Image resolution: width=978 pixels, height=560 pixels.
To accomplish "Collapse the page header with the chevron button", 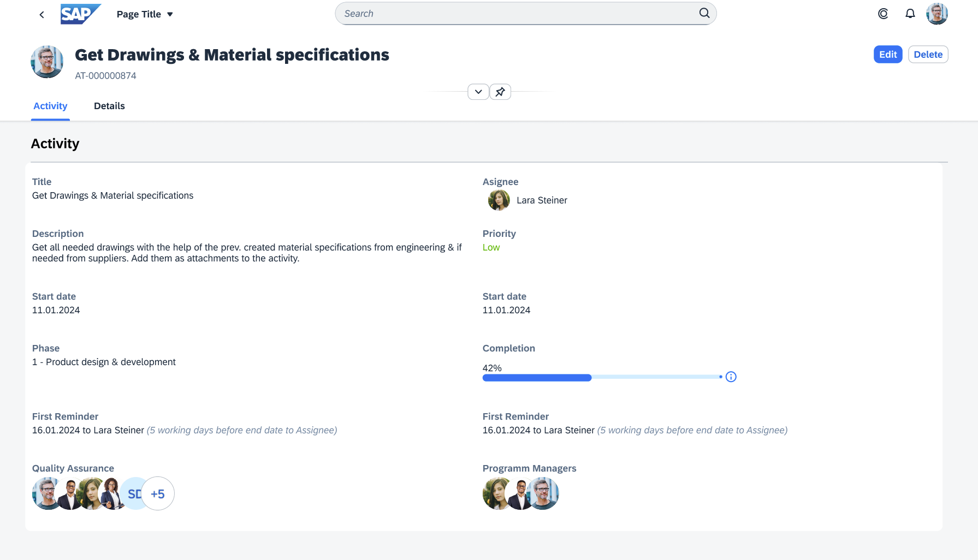I will tap(478, 92).
